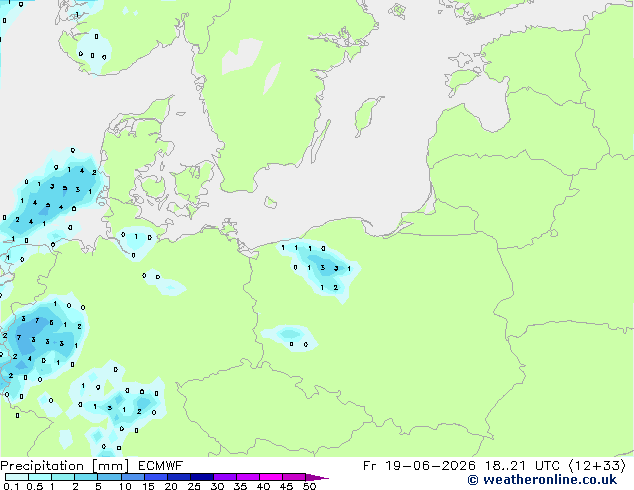Click the legend value "20"
This screenshot has width=634, height=490.
point(171,486)
